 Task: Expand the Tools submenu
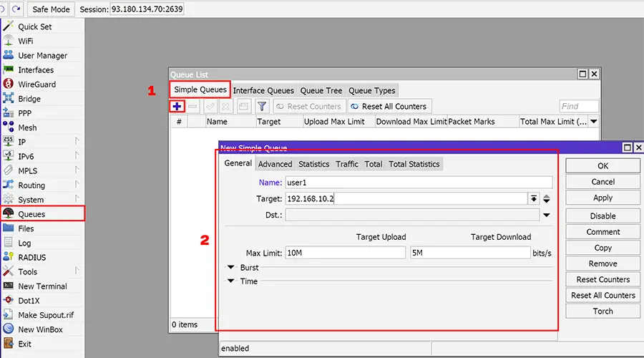click(x=77, y=271)
